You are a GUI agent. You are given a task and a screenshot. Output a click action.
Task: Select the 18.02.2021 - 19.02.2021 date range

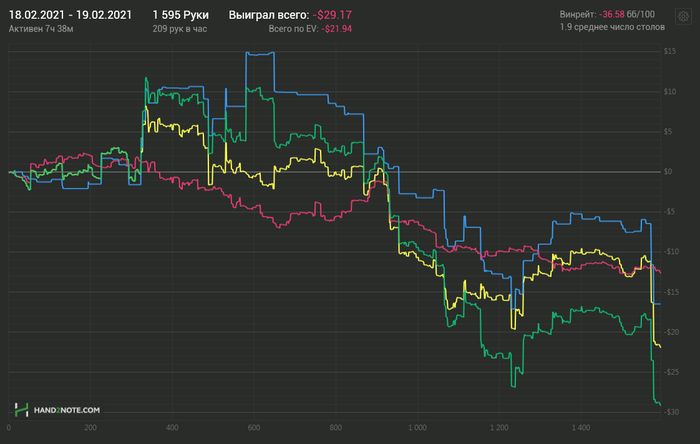click(x=71, y=15)
